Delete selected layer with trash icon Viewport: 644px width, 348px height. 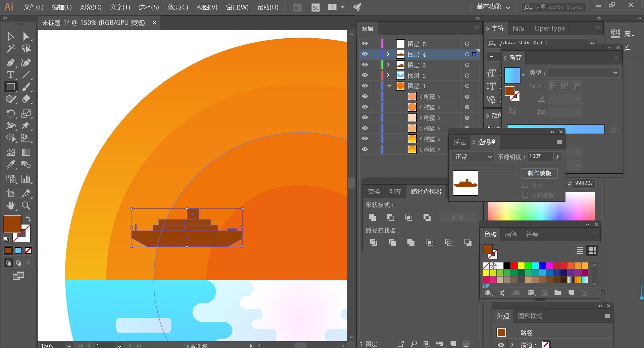pyautogui.click(x=466, y=344)
